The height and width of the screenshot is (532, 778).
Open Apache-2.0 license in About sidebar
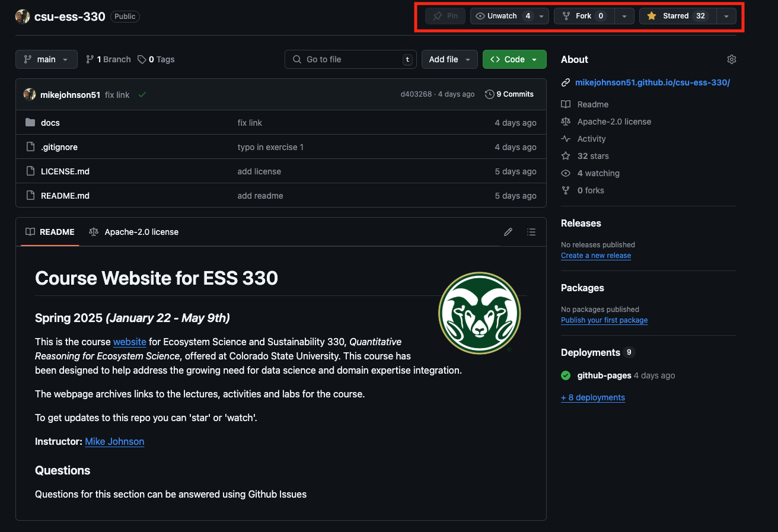614,122
